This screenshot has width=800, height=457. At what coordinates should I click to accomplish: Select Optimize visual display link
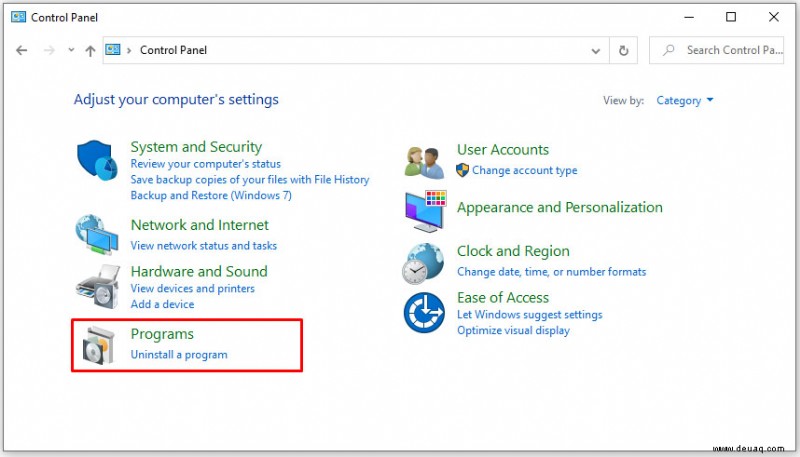point(513,331)
